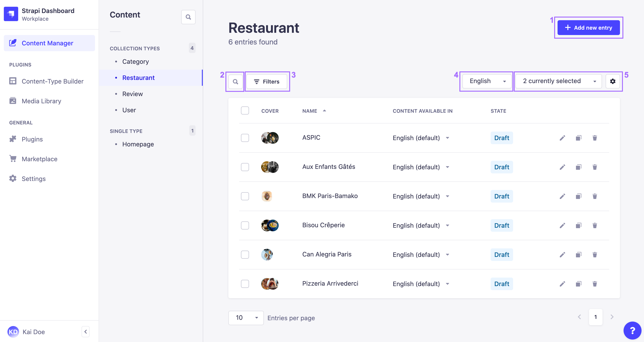
Task: Open the Content-Type Builder plugin
Action: tap(53, 81)
